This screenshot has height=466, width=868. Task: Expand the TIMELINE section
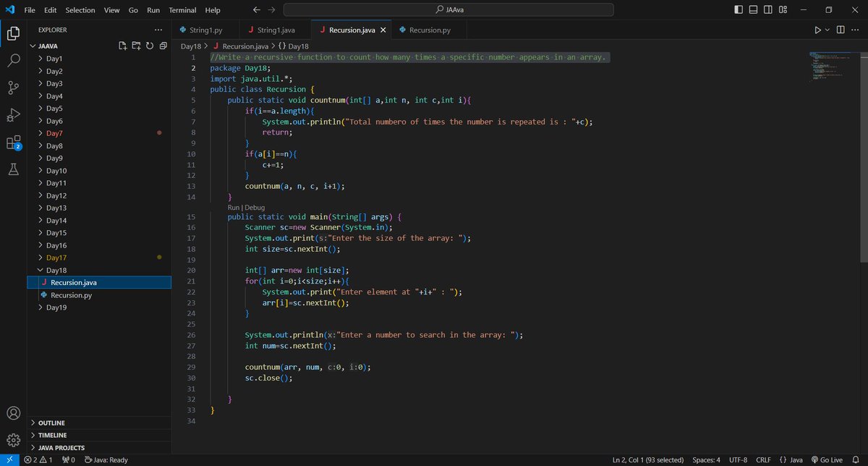tap(99, 435)
